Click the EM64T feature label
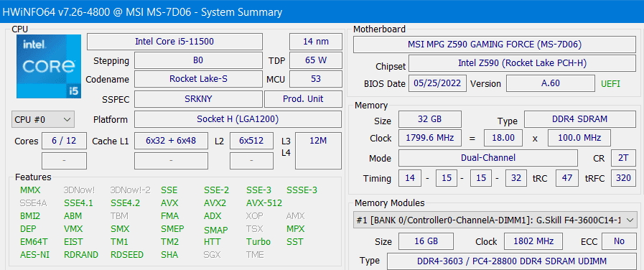This screenshot has height=270, width=644. tap(34, 242)
